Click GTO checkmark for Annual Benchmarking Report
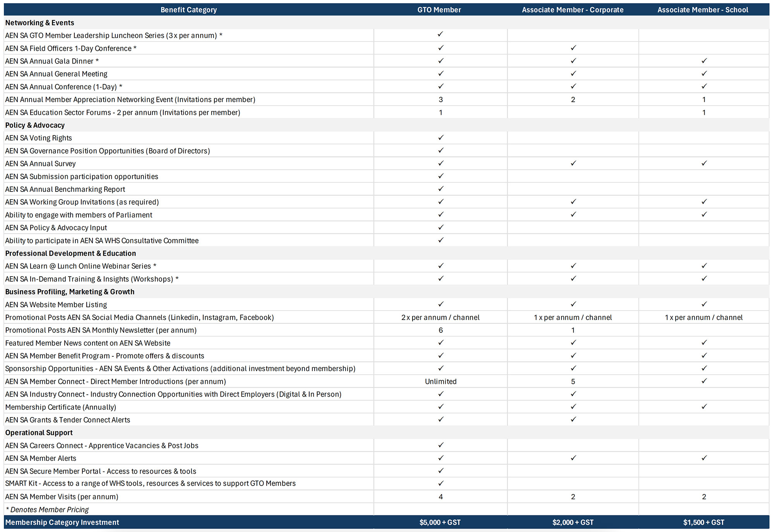The image size is (774, 532). 440,189
